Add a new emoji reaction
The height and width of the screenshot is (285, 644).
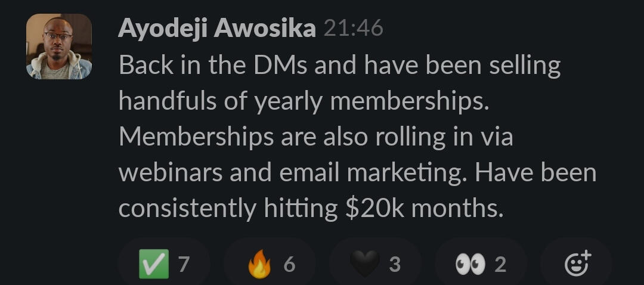[577, 263]
